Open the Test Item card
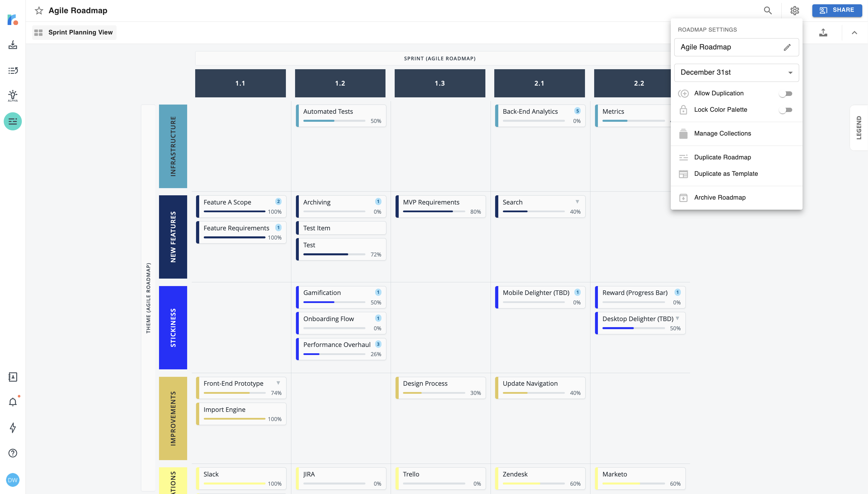 point(341,228)
